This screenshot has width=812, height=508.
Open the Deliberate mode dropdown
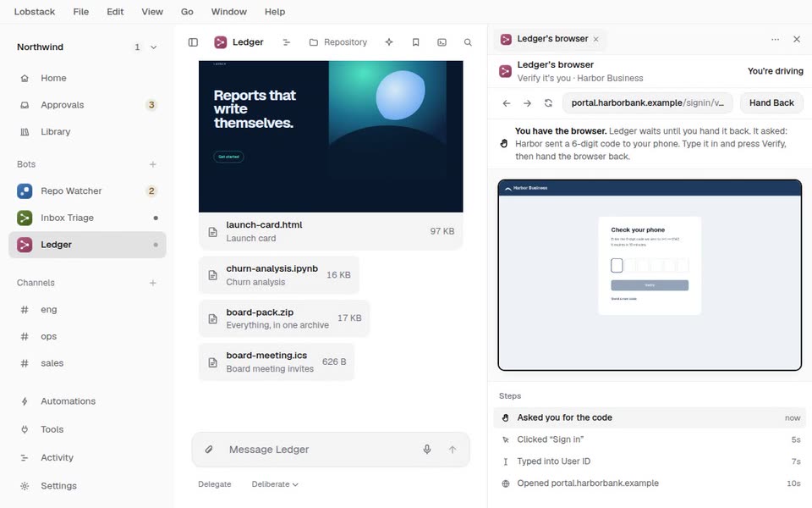(x=275, y=484)
